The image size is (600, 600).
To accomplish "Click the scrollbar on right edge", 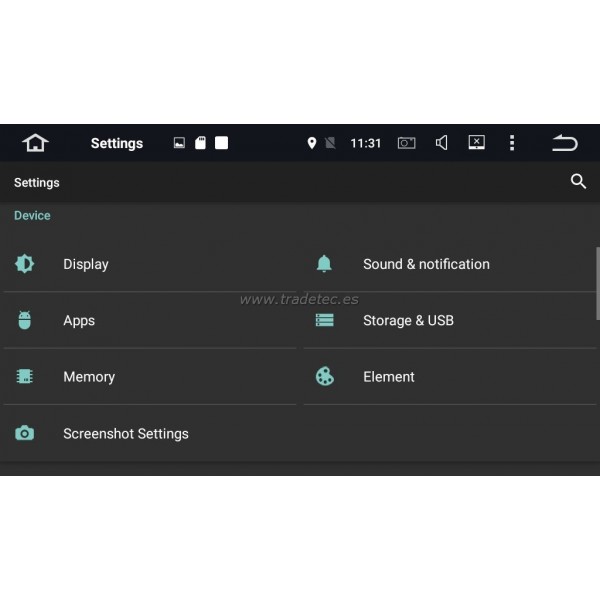I will (597, 283).
